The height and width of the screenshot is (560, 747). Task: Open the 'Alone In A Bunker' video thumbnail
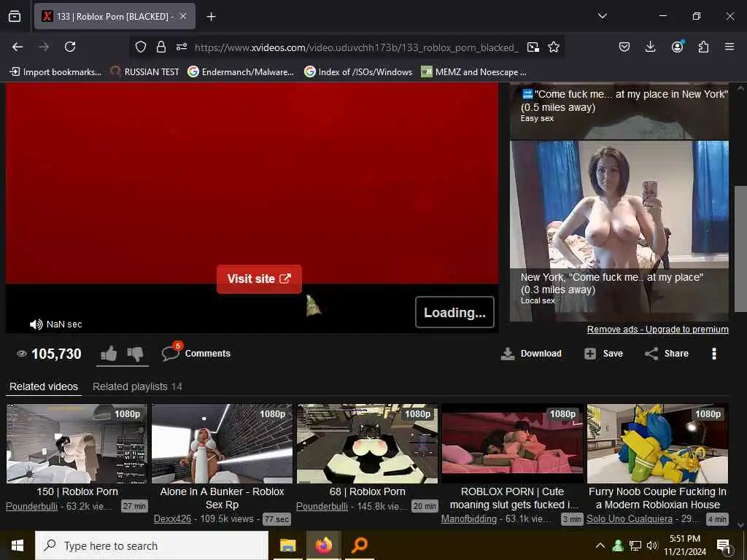[222, 443]
